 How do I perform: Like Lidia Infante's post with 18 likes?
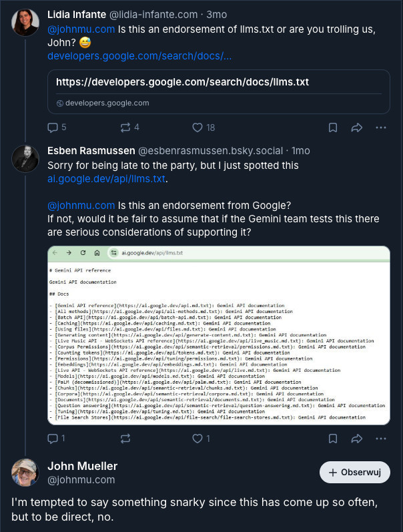tap(197, 127)
